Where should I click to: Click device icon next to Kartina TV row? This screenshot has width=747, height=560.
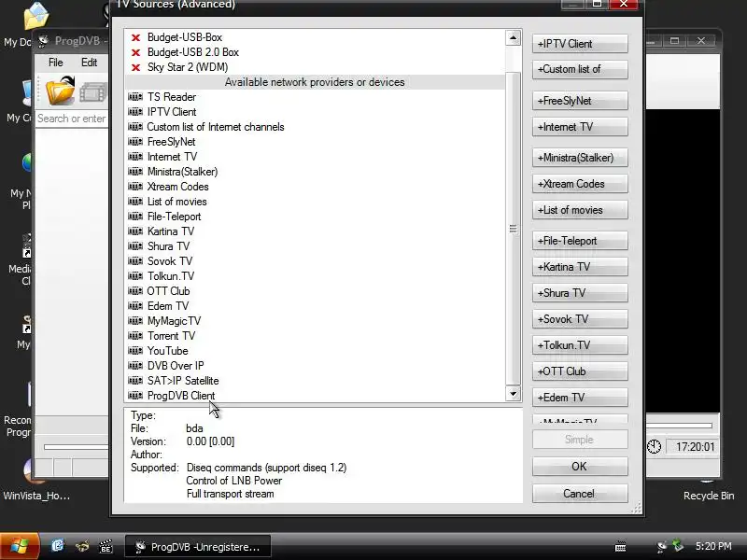point(135,231)
